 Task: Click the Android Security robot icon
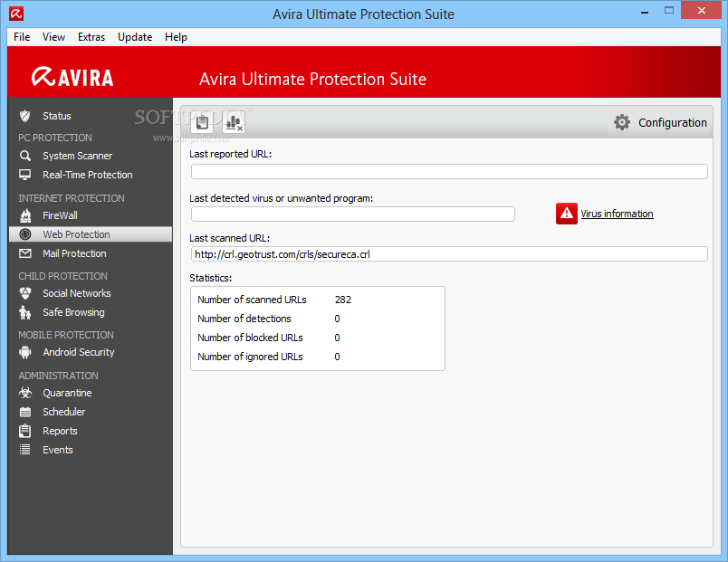pos(25,352)
